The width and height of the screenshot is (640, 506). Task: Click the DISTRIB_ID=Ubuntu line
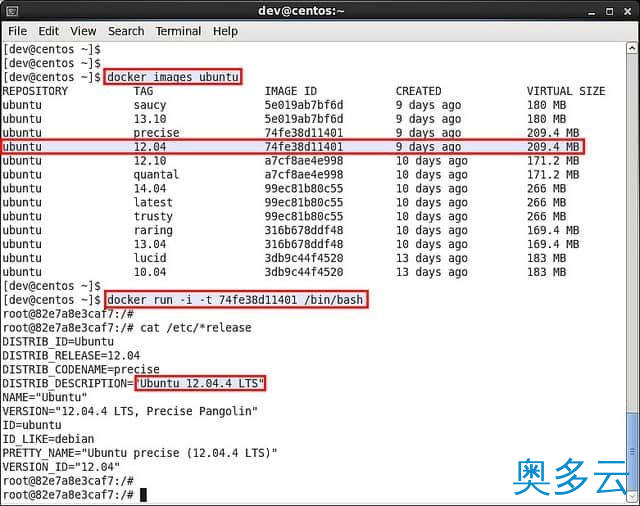(58, 342)
